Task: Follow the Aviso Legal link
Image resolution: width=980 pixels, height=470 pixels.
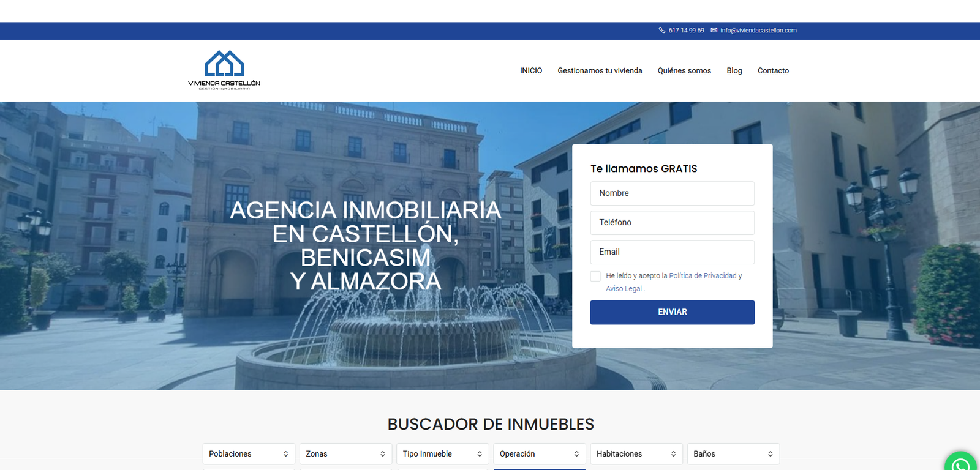Action: (624, 289)
